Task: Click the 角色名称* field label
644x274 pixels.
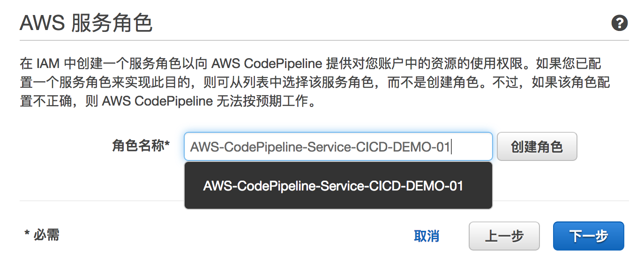Action: pos(141,146)
